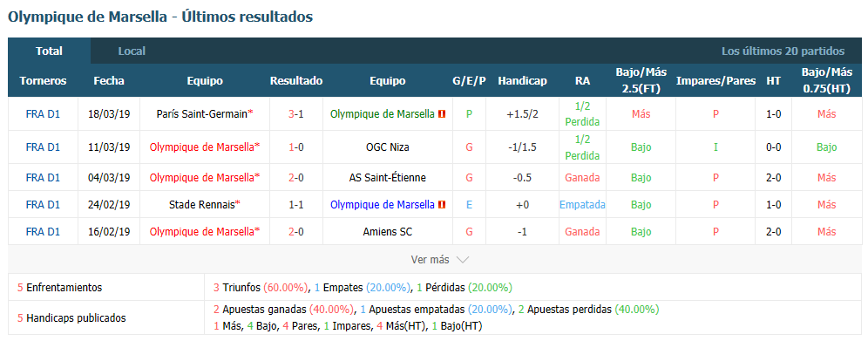Image resolution: width=868 pixels, height=341 pixels.
Task: Click the Impares/Pares column header
Action: click(715, 81)
